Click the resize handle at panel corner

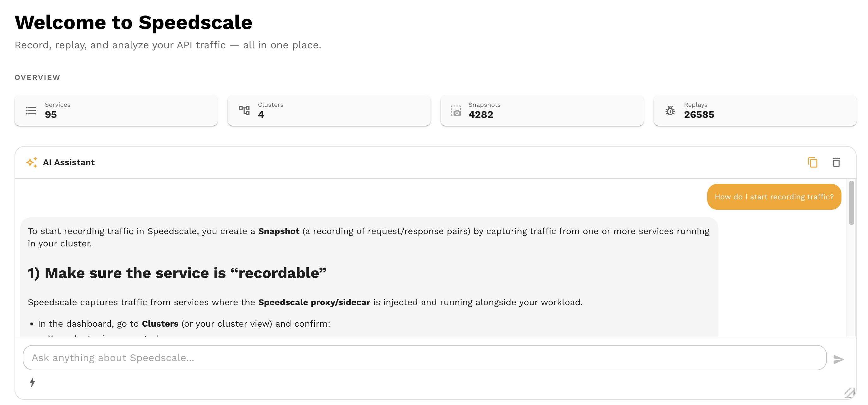pos(849,393)
